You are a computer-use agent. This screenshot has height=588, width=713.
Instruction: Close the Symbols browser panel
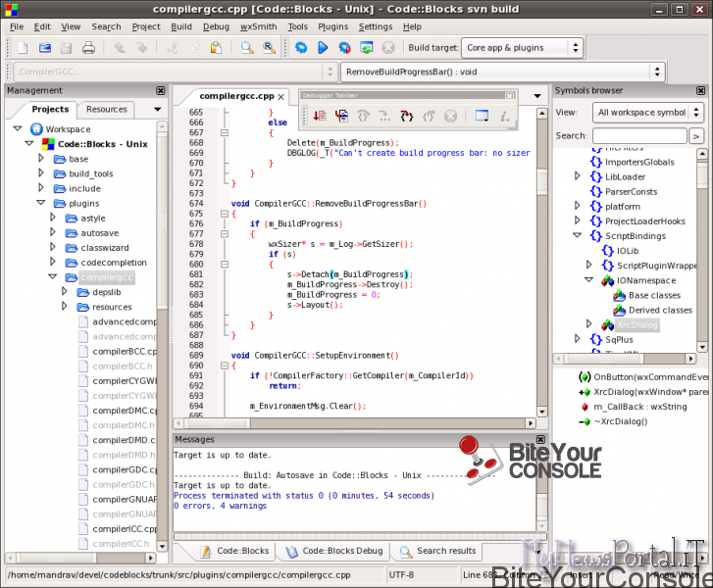[700, 90]
